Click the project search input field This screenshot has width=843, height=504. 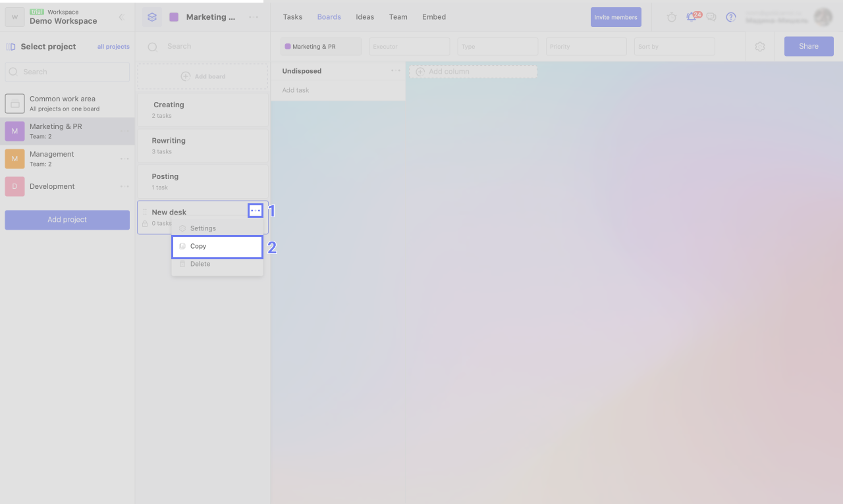tap(67, 72)
